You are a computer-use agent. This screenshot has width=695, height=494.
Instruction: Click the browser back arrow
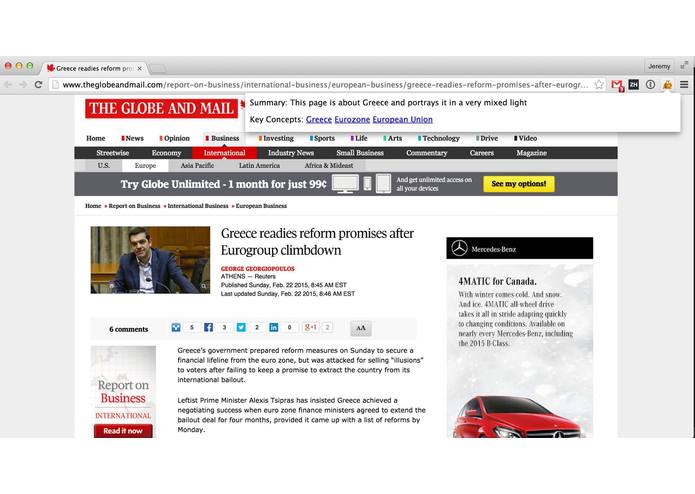pos(8,84)
